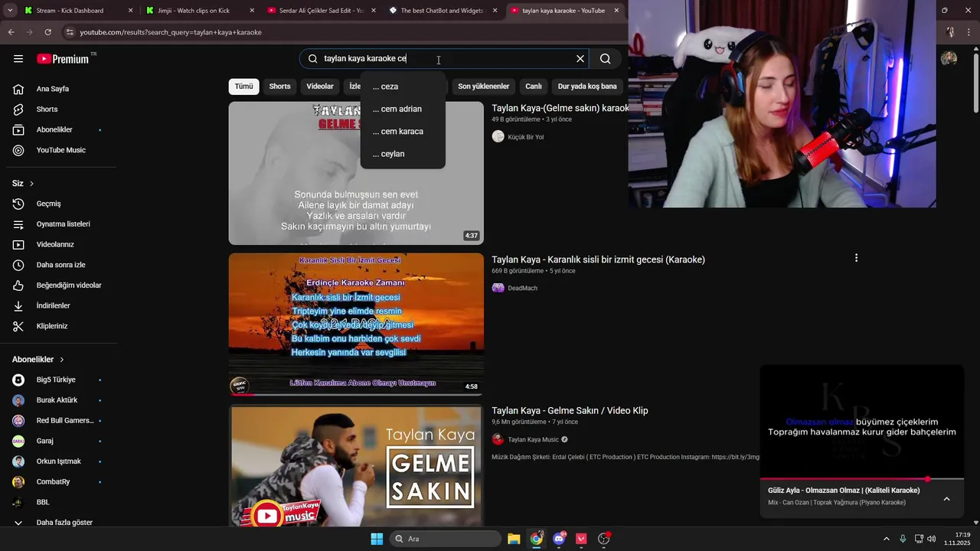This screenshot has width=980, height=551.
Task: Switch to The best ChatBot and Widgets tab
Action: pos(442,11)
